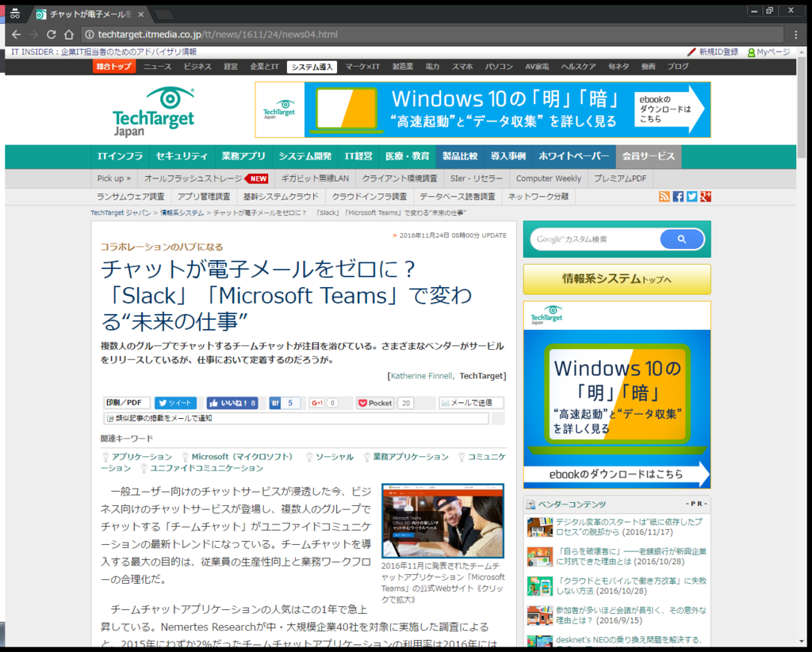The width and height of the screenshot is (812, 652).
Task: Open the ITインフラ navigation tab
Action: click(x=121, y=156)
